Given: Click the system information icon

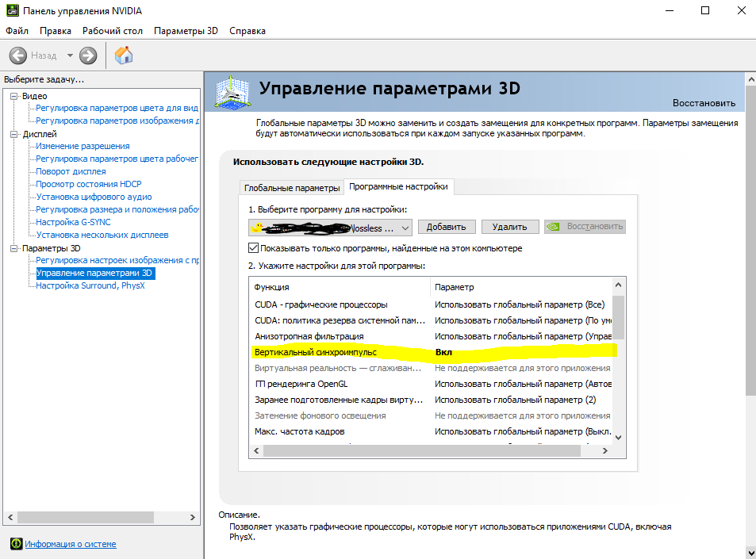Looking at the screenshot, I should click(x=17, y=544).
